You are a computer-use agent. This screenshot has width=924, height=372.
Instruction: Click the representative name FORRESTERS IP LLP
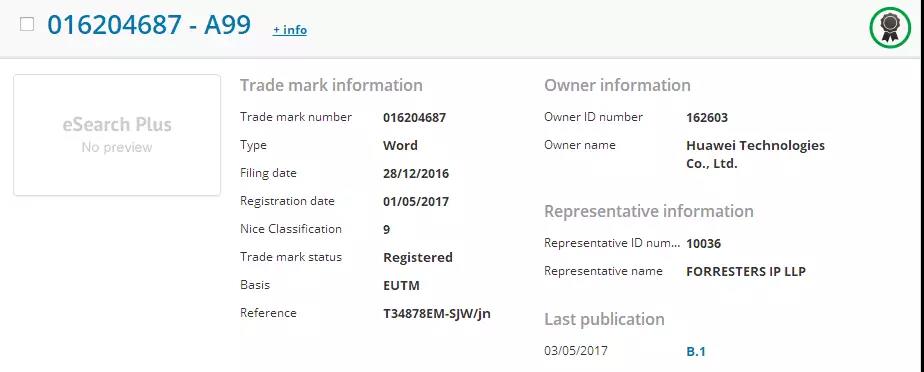pos(746,272)
